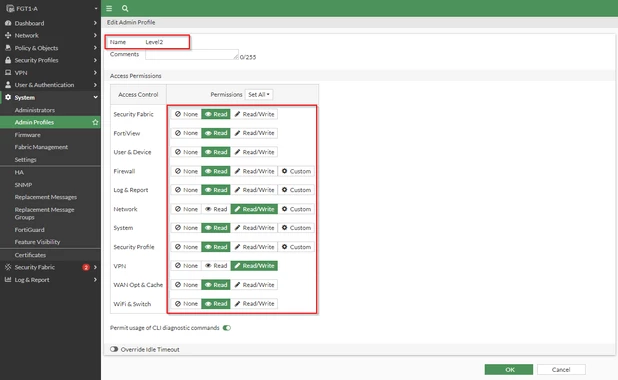Set Firewall permission to Read/Write
Screen dimensions: 618x380
coord(254,171)
